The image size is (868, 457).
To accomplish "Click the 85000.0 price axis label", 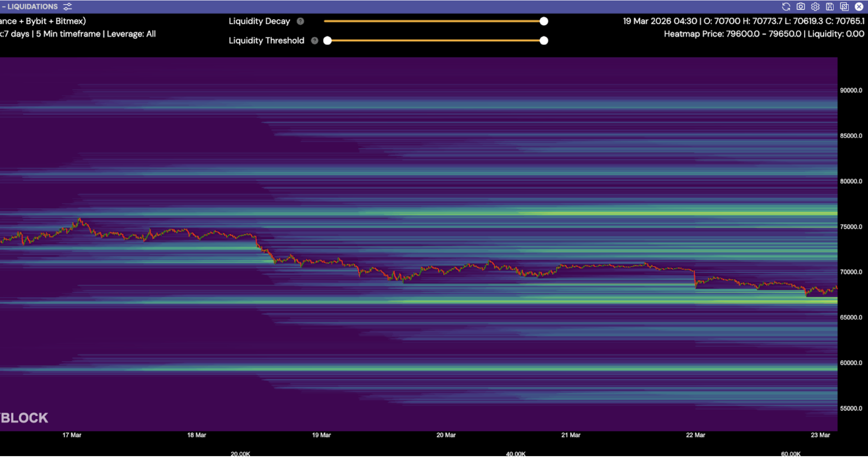I will pos(851,136).
